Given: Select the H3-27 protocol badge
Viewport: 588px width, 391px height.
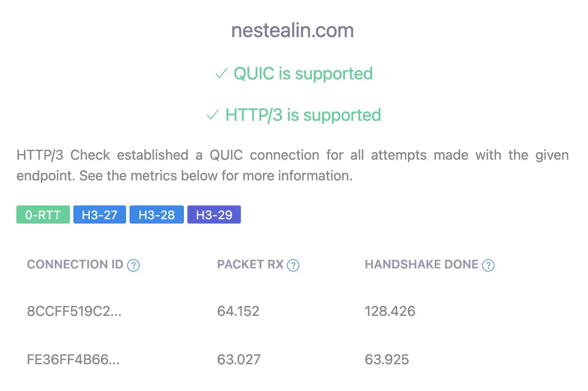Looking at the screenshot, I should click(x=100, y=214).
